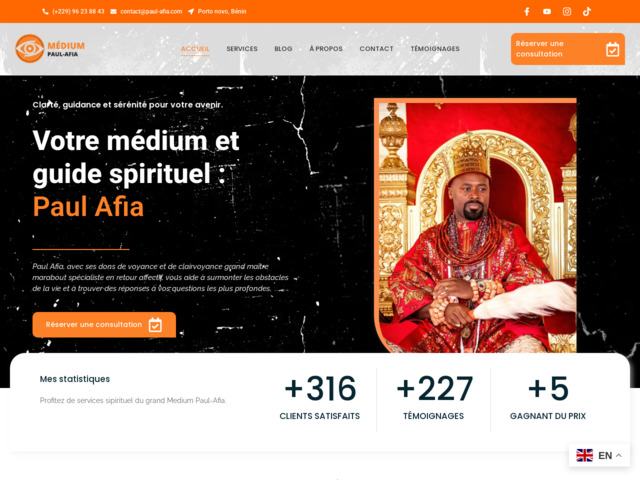Open the Blog menu item
The image size is (640, 480).
pyautogui.click(x=283, y=49)
